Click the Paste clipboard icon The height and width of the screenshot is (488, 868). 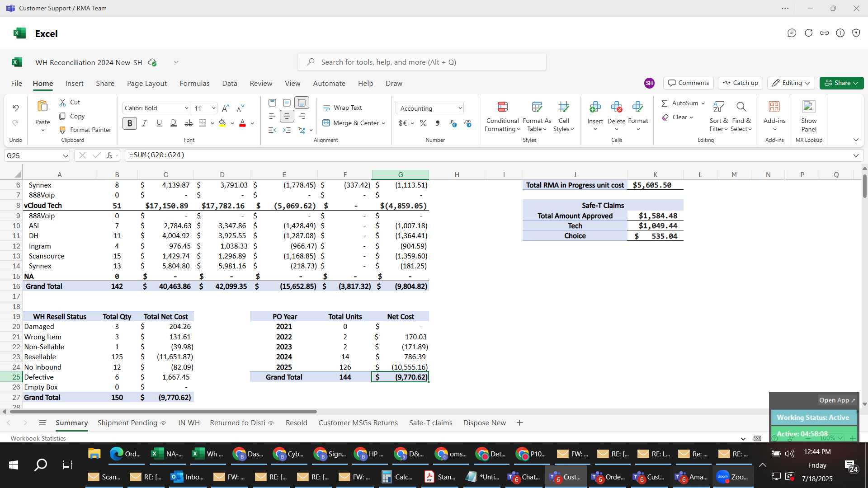[42, 107]
